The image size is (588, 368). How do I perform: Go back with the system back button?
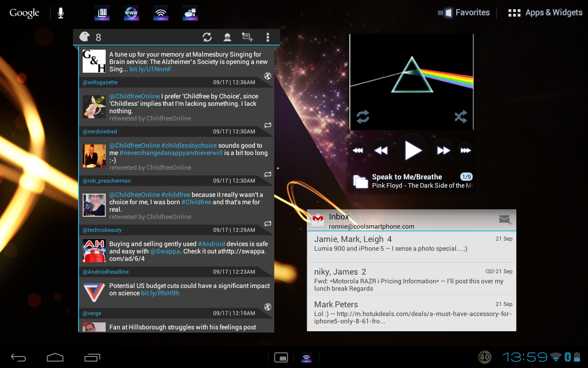click(19, 357)
